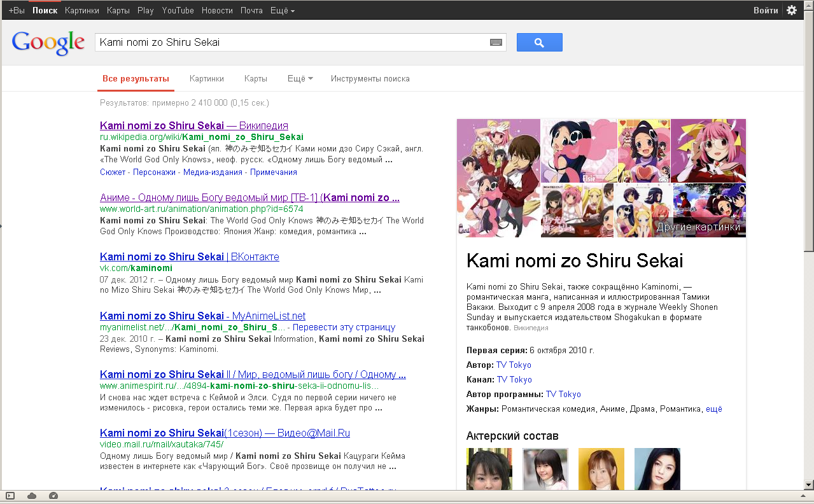Click the green ru.wikipedia.org URL text

202,137
